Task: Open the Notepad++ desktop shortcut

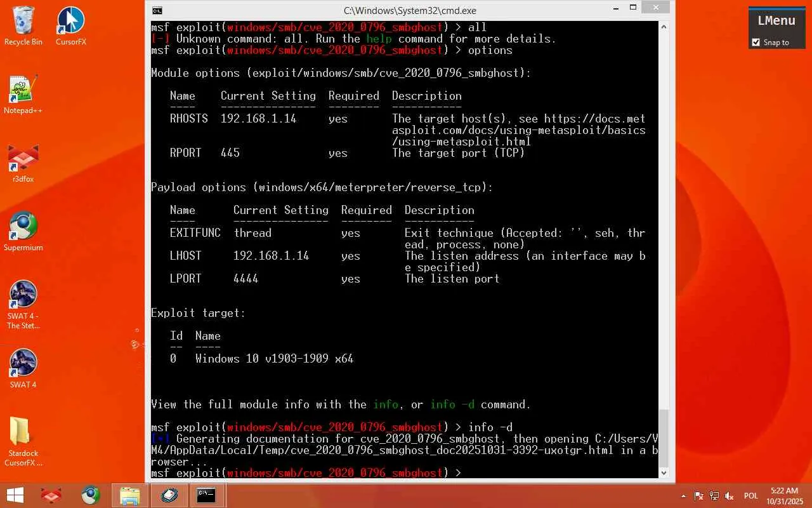Action: coord(23,95)
